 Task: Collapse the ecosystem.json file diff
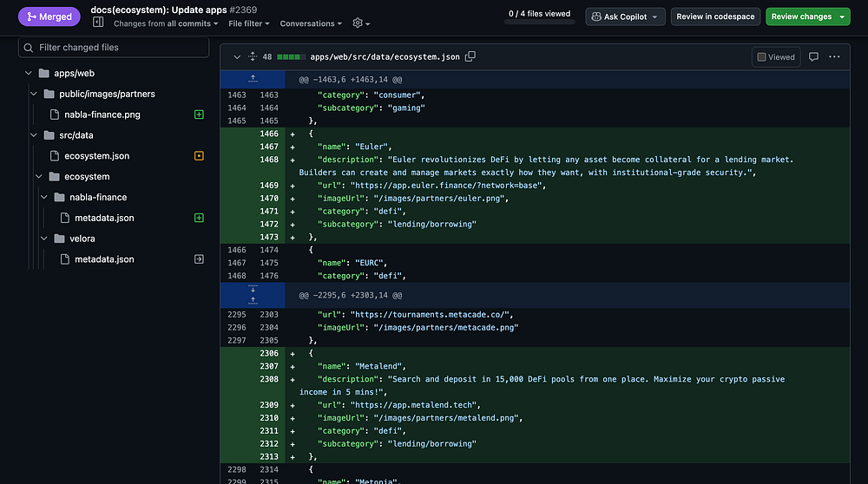236,57
